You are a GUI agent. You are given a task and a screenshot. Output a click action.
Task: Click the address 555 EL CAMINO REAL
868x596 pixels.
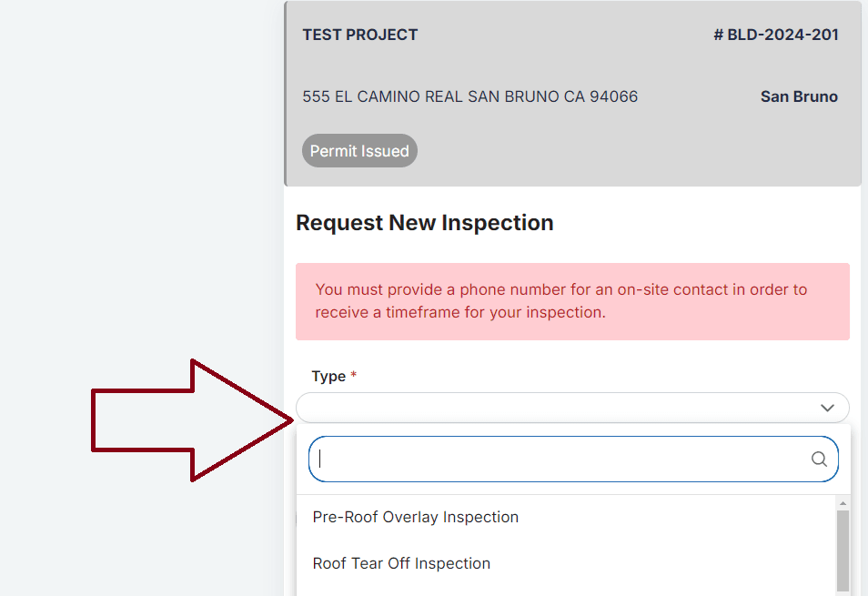469,96
